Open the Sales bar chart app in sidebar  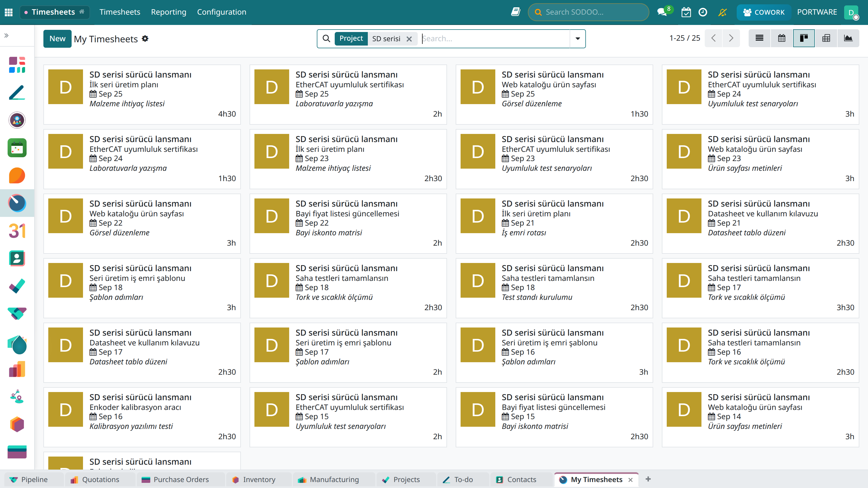click(17, 369)
